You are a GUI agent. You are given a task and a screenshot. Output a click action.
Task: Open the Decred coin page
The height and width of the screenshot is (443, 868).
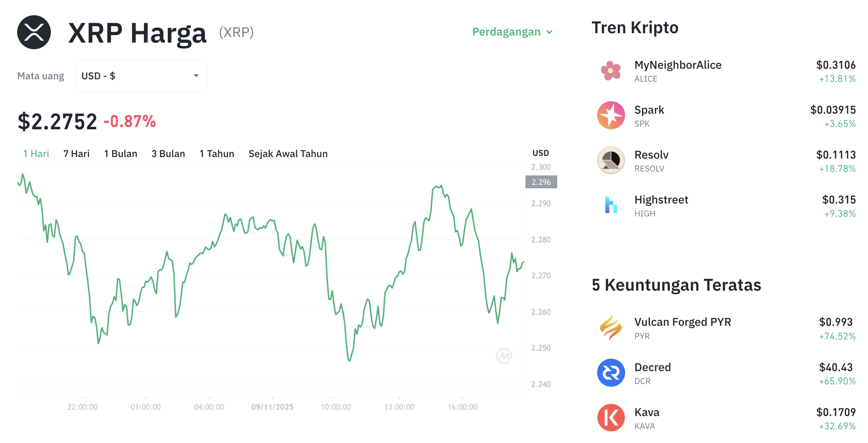[652, 367]
